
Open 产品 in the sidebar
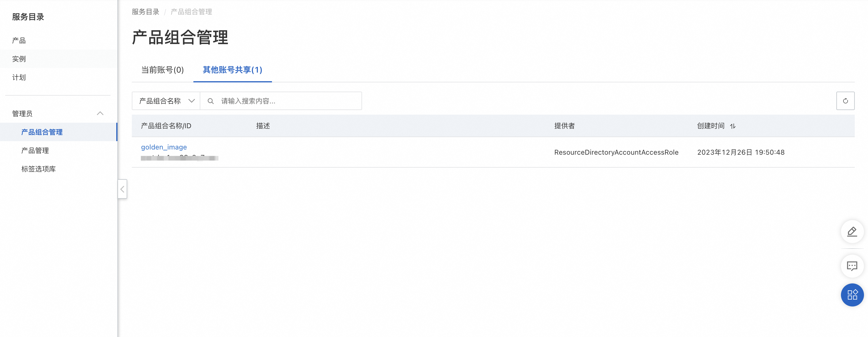pyautogui.click(x=19, y=41)
